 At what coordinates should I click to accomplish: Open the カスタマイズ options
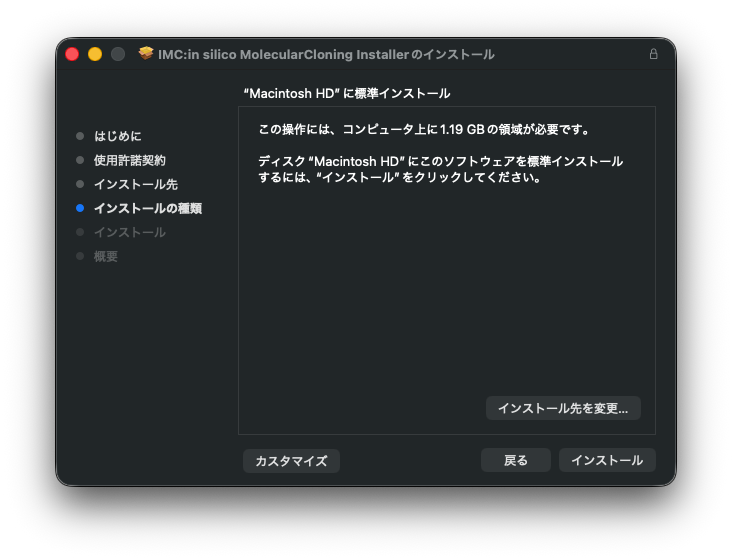coord(291,461)
